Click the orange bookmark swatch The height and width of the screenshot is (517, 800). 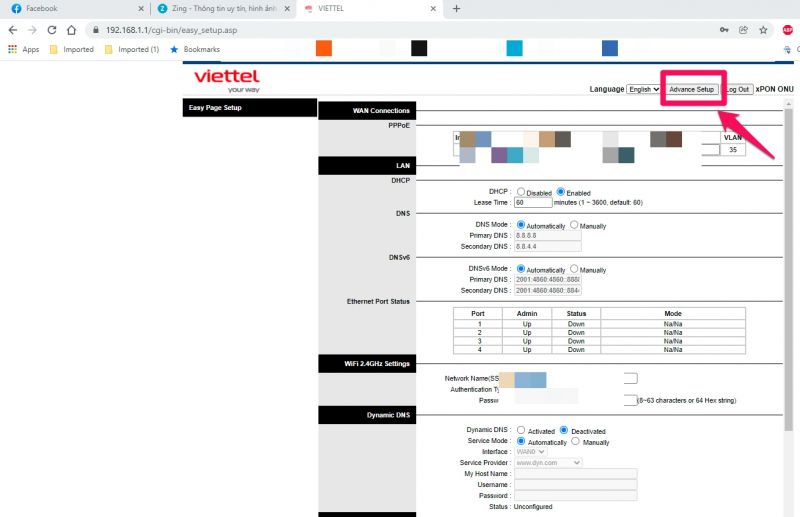324,48
